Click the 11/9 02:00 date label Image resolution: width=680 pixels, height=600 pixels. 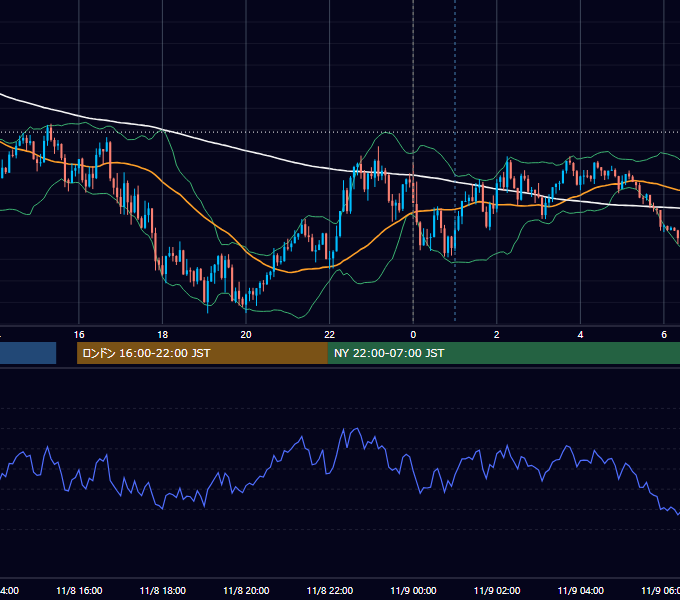[497, 591]
